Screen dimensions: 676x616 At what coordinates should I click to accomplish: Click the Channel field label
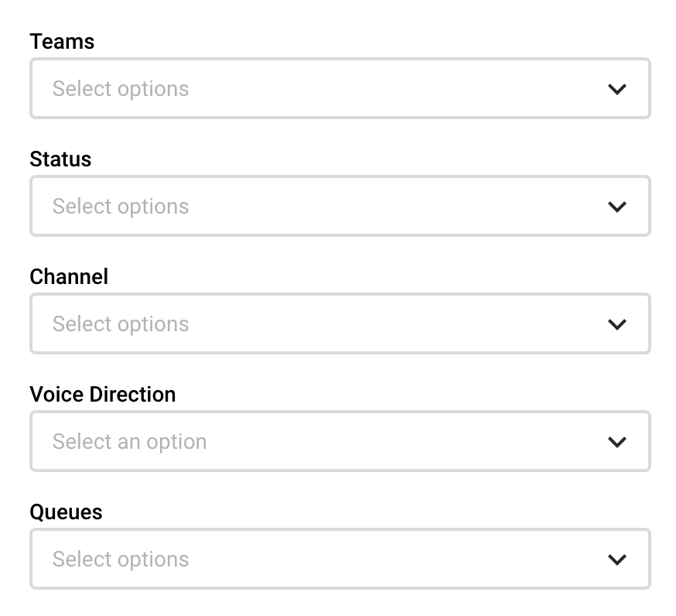[x=69, y=277]
